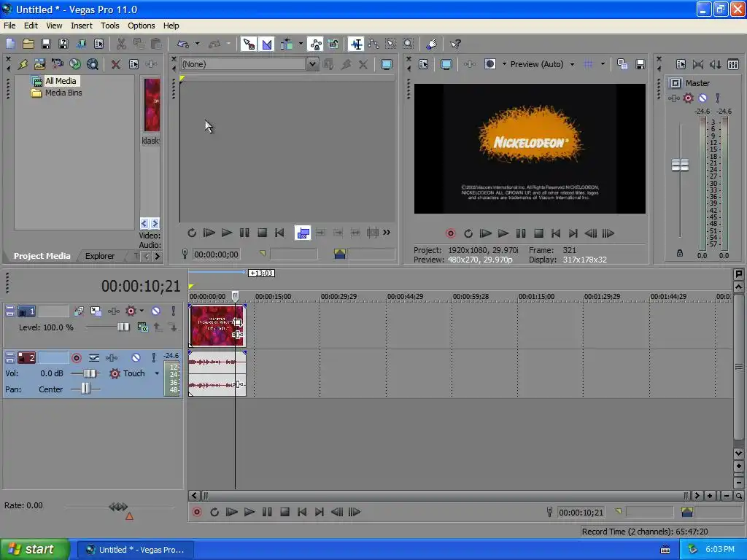Screen dimensions: 747x560
Task: Click Event Pan/Crop icon on the video clip
Action: pos(237,322)
